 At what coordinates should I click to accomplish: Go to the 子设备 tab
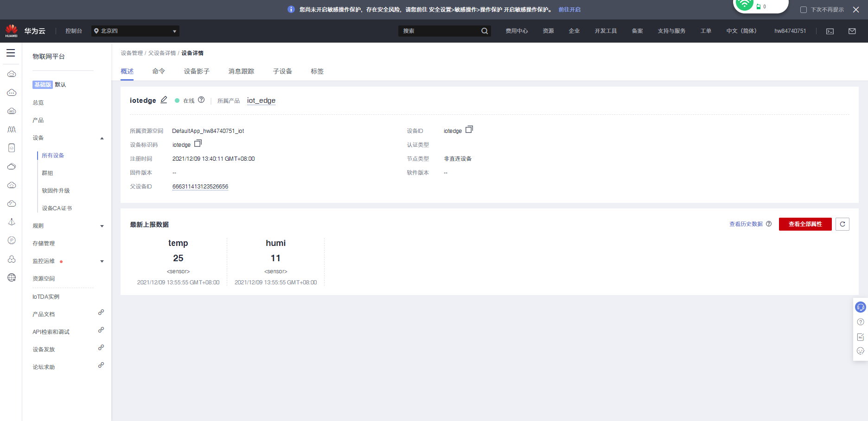tap(282, 71)
